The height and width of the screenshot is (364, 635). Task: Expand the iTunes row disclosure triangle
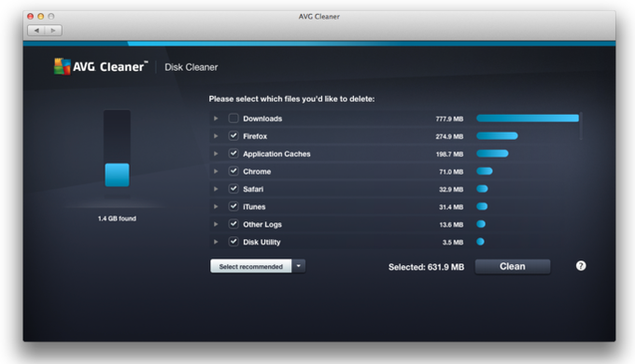pyautogui.click(x=216, y=206)
